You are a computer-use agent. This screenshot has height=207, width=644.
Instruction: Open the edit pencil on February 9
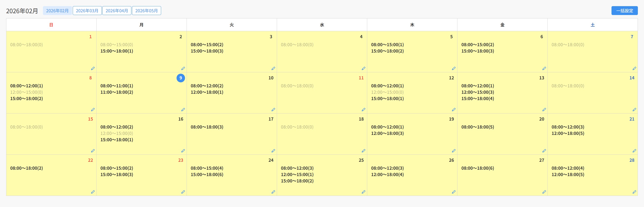[183, 110]
